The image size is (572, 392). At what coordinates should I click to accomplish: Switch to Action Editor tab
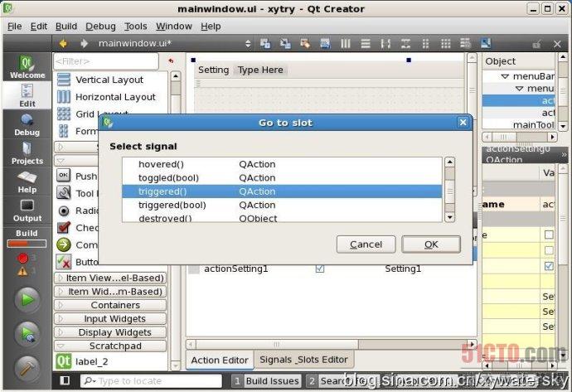[x=219, y=361]
